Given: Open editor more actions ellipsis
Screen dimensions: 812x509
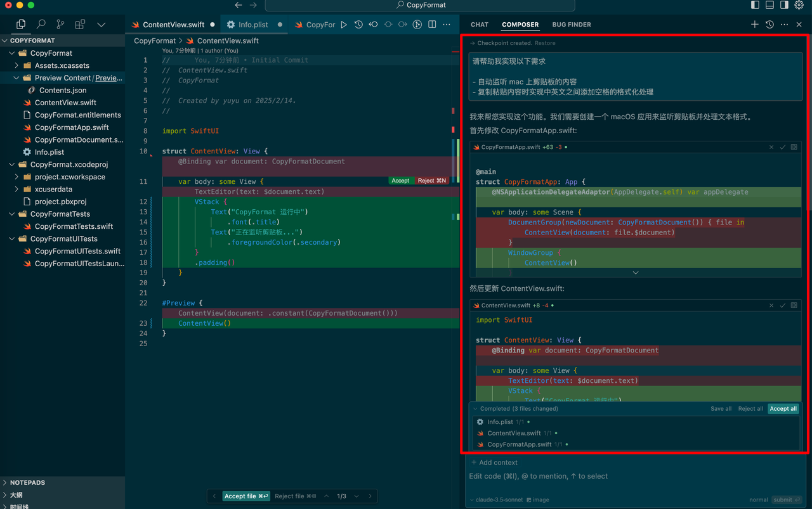Looking at the screenshot, I should [x=447, y=25].
